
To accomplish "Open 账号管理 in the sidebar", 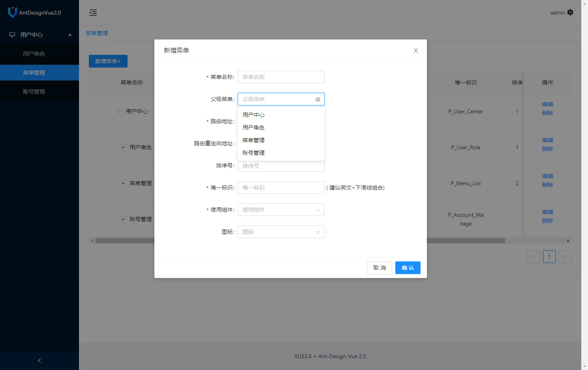I will click(x=39, y=92).
